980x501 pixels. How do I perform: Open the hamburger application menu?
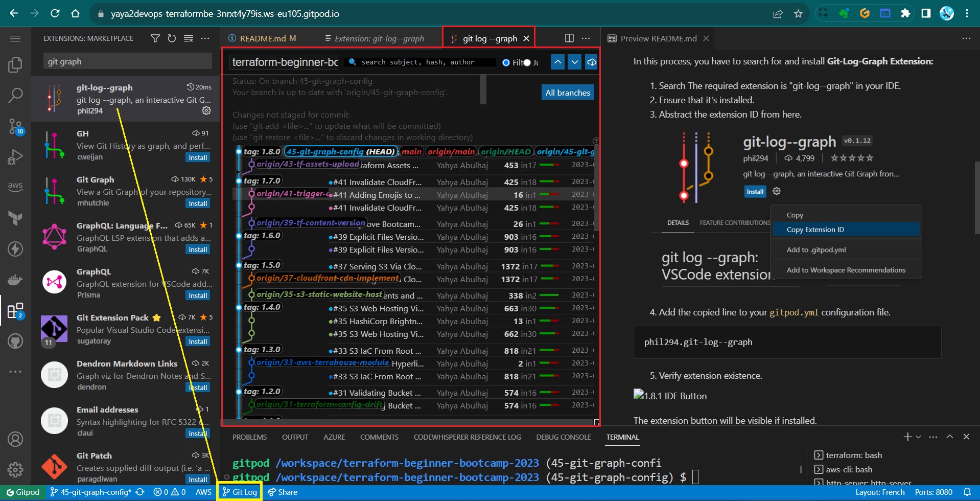point(15,38)
